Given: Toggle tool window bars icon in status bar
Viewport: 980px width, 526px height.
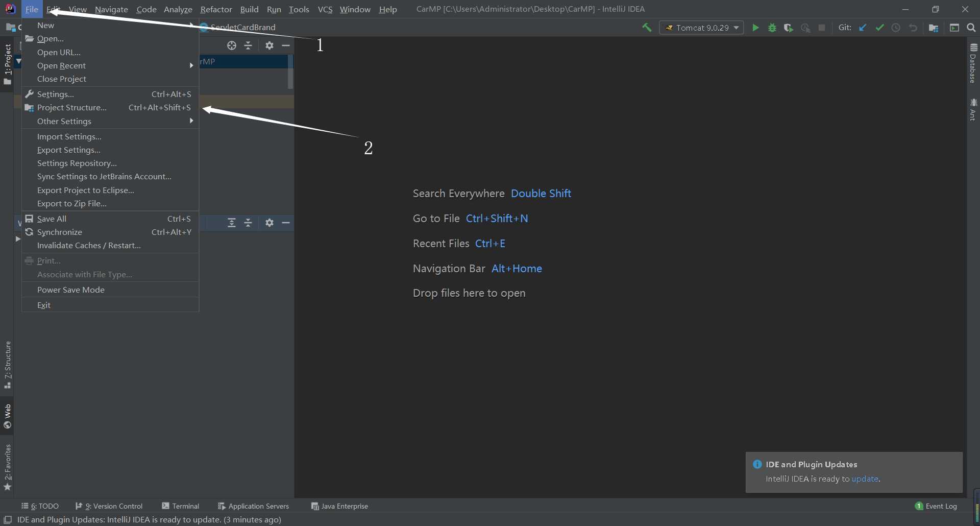Looking at the screenshot, I should click(x=8, y=519).
